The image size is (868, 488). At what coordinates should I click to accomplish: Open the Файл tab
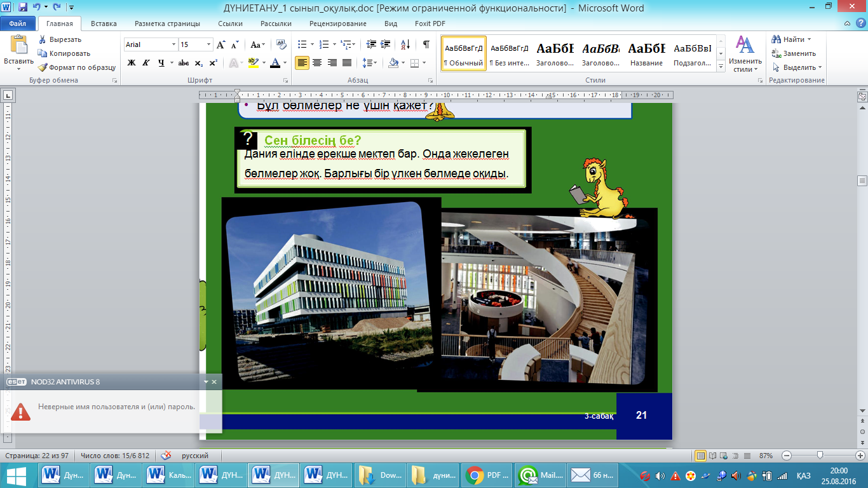(17, 24)
